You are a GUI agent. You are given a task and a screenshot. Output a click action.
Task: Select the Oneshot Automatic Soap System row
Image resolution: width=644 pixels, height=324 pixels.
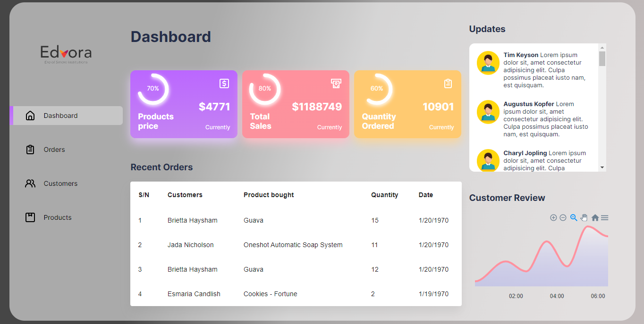(x=293, y=245)
